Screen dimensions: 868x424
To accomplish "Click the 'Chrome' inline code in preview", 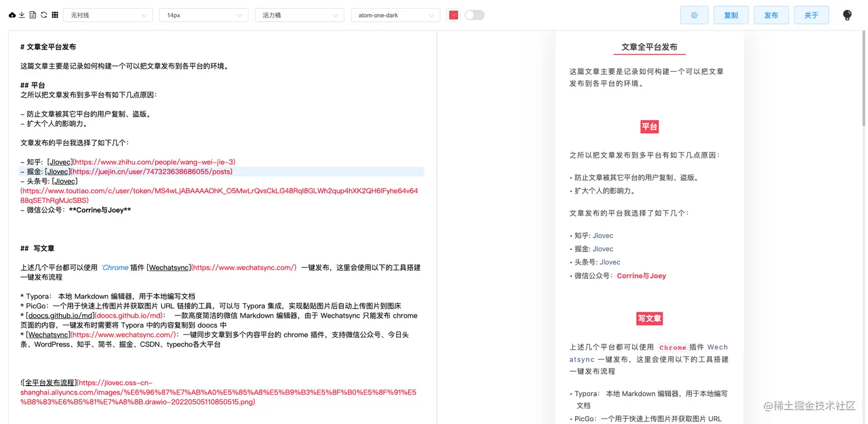I will coord(673,348).
